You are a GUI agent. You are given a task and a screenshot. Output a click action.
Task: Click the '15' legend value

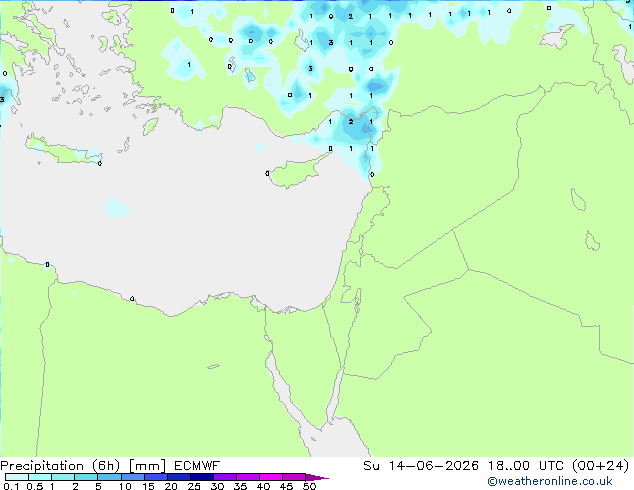[x=148, y=486]
